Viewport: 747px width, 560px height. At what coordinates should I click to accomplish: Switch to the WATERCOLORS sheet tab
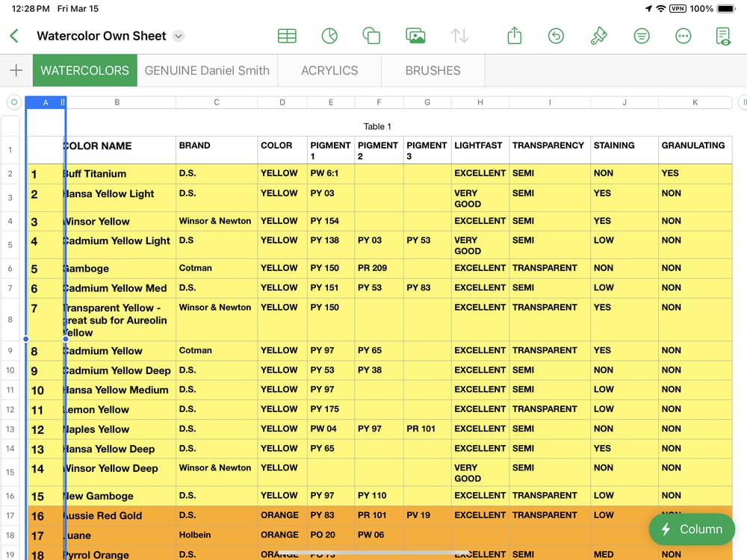coord(85,70)
